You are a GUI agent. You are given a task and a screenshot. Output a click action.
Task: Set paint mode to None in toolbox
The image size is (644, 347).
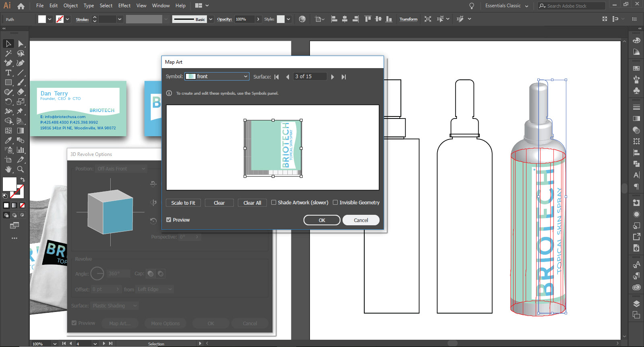coord(22,205)
